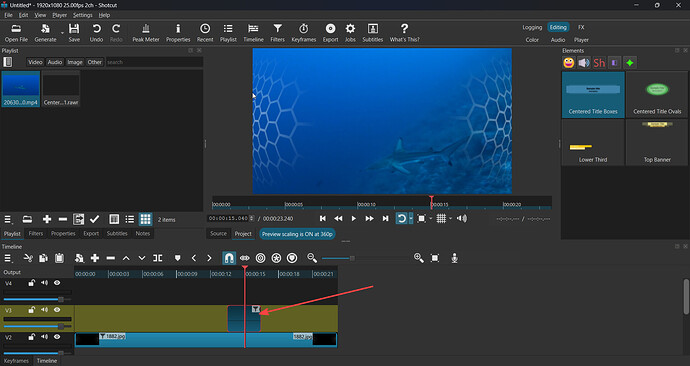690x366 pixels.
Task: Save the project with the Save icon
Action: click(x=74, y=33)
